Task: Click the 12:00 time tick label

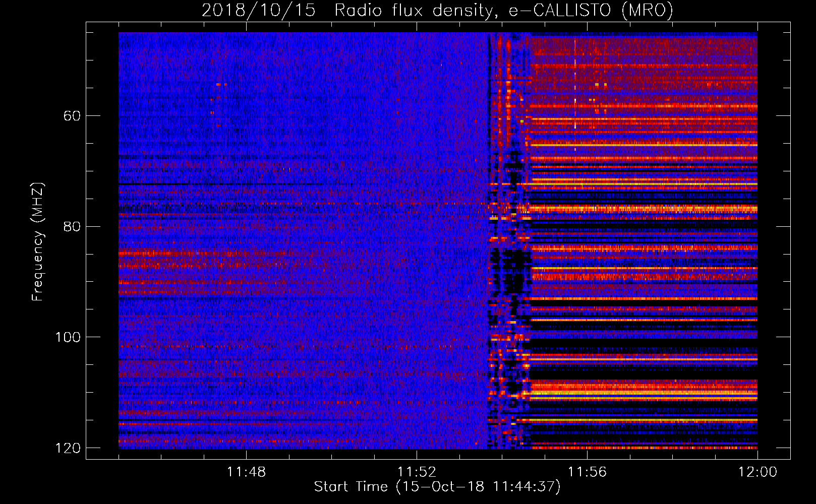Action: [757, 472]
